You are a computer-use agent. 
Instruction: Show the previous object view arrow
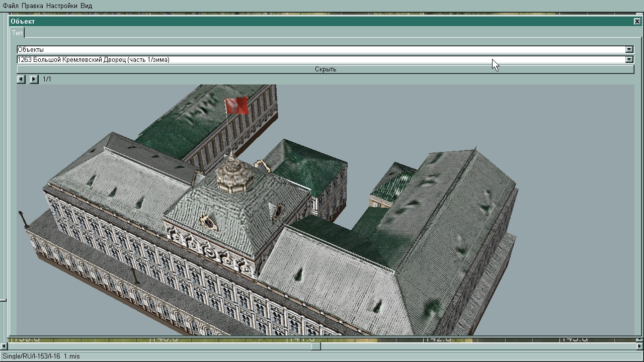(21, 79)
